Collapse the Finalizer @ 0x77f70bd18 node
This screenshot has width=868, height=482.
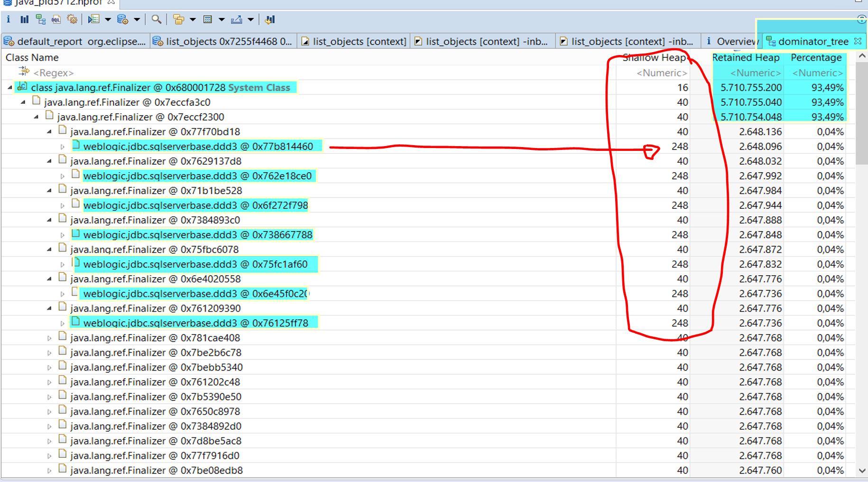pos(49,132)
